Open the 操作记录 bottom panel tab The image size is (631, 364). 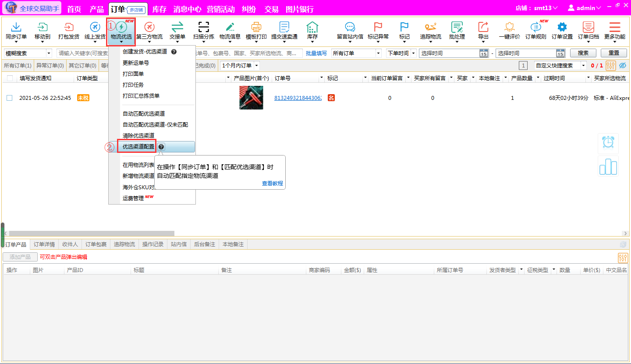coord(153,244)
